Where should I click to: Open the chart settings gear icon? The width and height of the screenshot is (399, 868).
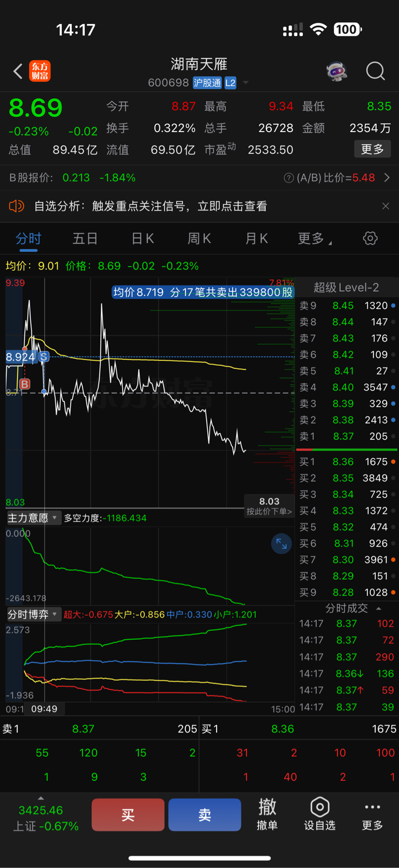[x=370, y=238]
